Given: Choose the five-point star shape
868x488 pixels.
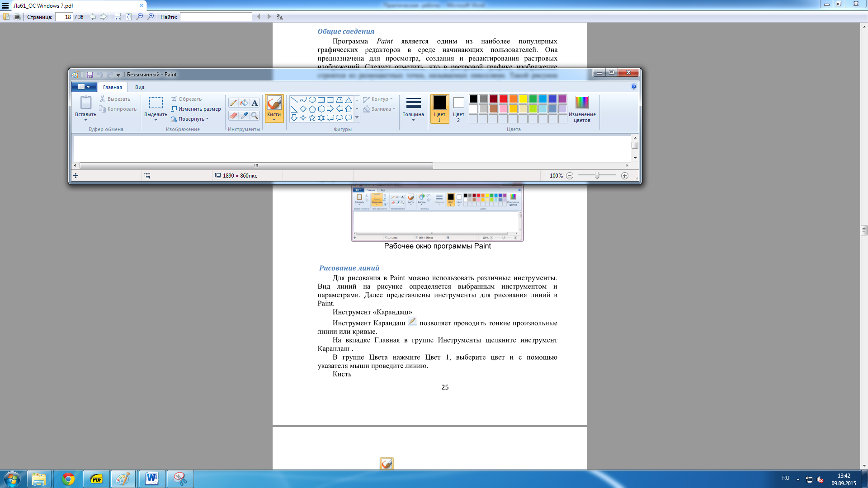Looking at the screenshot, I should click(312, 118).
